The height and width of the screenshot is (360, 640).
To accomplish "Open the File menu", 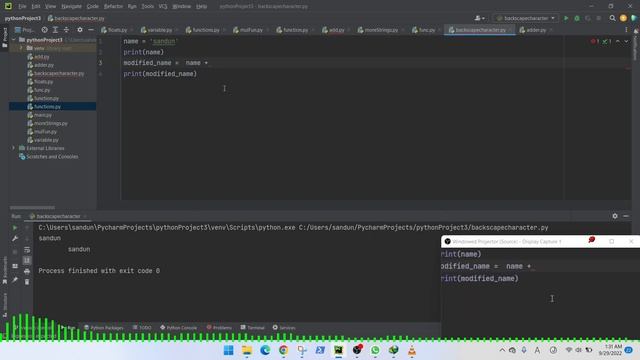I will (x=22, y=7).
